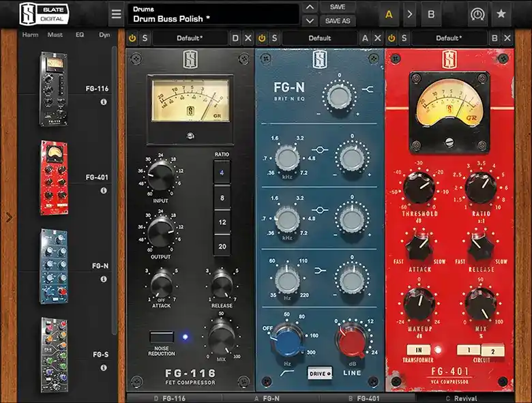The image size is (532, 403).
Task: Set FG-116 ratio to 12
Action: (x=222, y=222)
